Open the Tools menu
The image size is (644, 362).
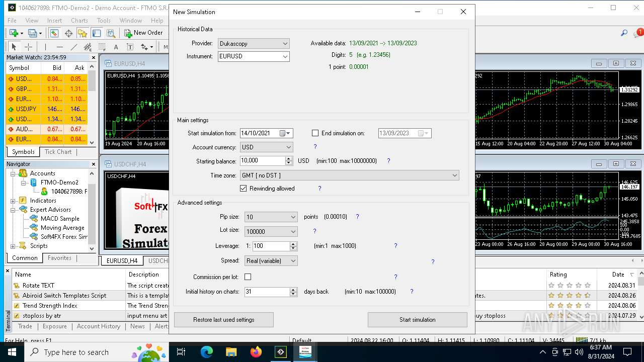click(x=104, y=21)
